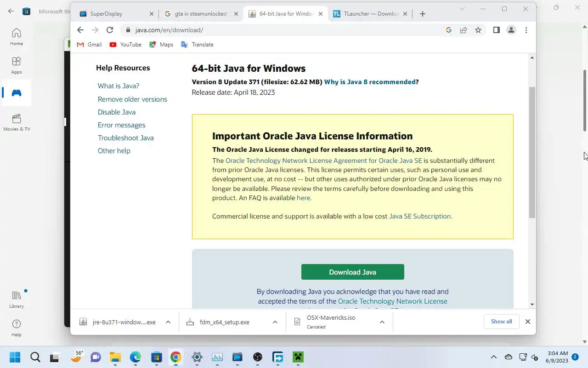Select 64-bit Java for Windows tab
Screen dimensions: 588x368
(286, 14)
